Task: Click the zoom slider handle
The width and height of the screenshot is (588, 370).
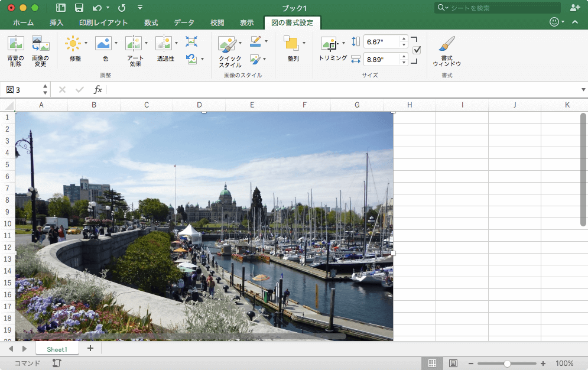Action: tap(507, 363)
